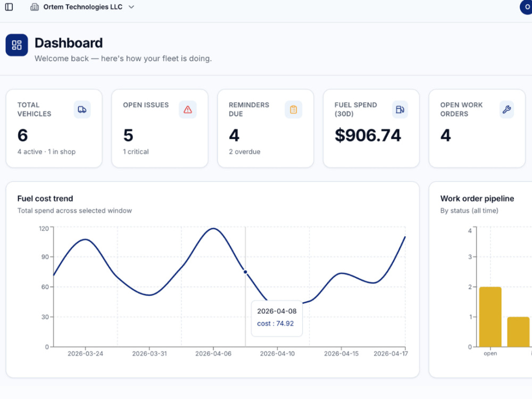Image resolution: width=532 pixels, height=399 pixels.
Task: Open the organization chevron arrow
Action: point(131,7)
